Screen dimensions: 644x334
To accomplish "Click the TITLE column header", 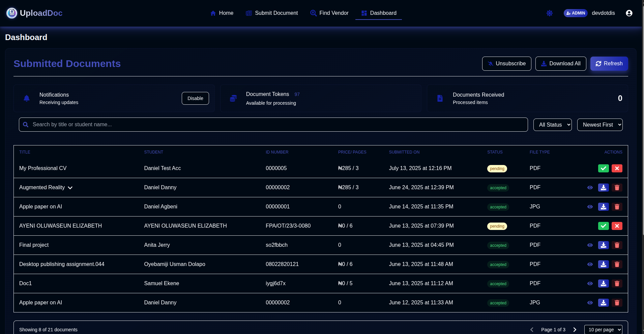I will click(25, 152).
